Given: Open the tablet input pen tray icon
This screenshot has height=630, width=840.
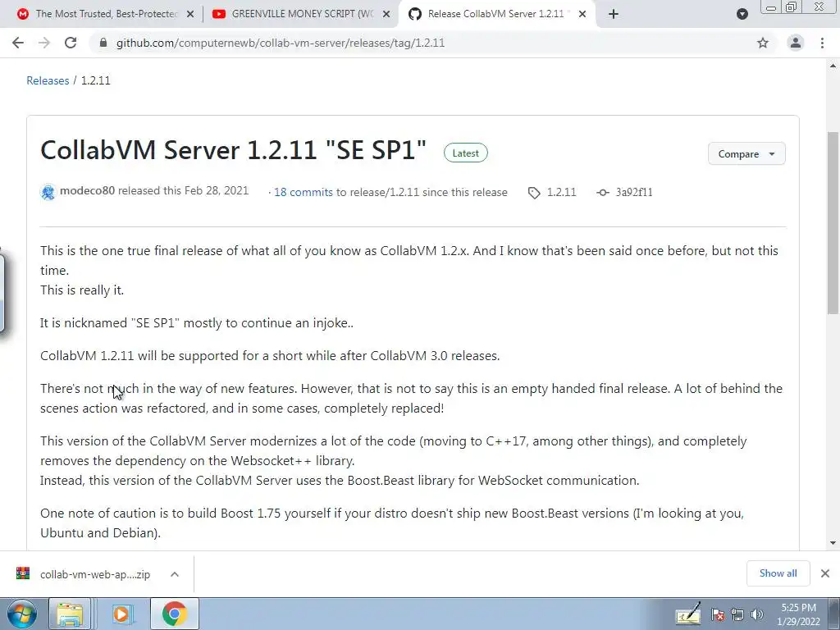Looking at the screenshot, I should click(x=688, y=614).
